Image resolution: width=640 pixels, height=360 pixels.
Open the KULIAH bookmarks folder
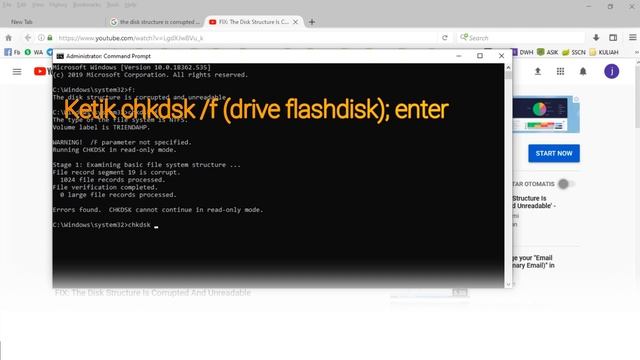coord(604,52)
